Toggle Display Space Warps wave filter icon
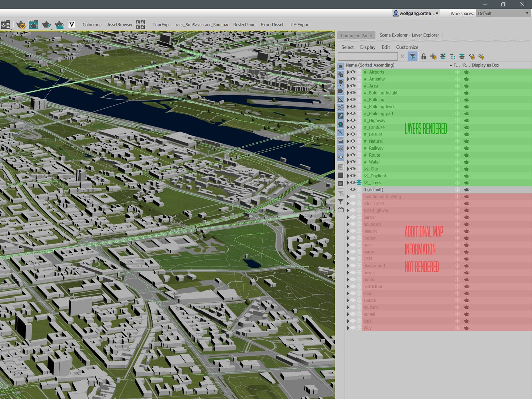 click(x=341, y=108)
